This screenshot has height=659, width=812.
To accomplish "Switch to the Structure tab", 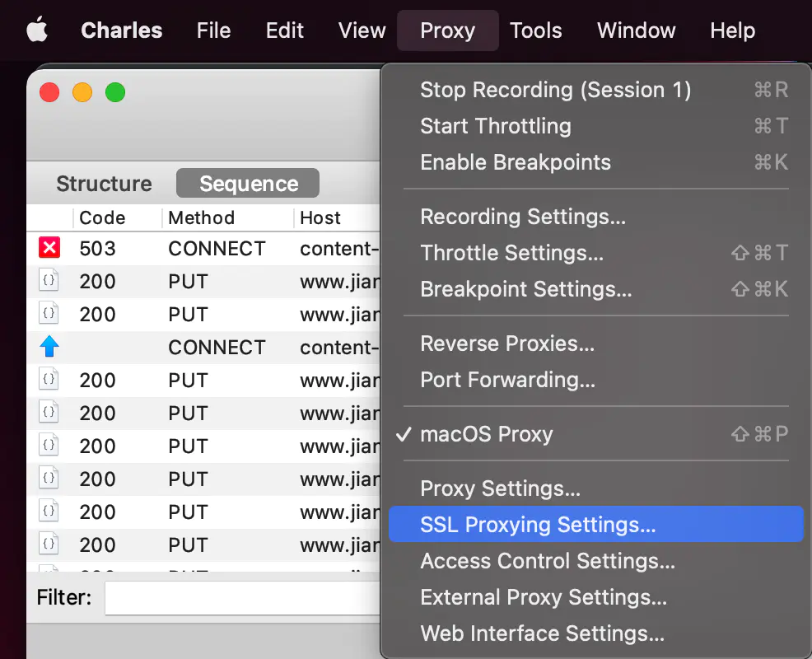I will pos(104,184).
